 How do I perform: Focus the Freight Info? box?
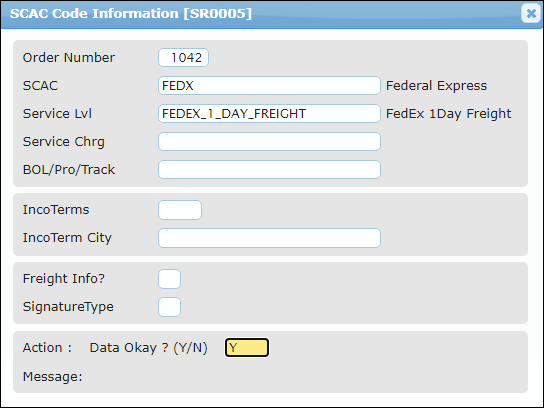[x=169, y=279]
